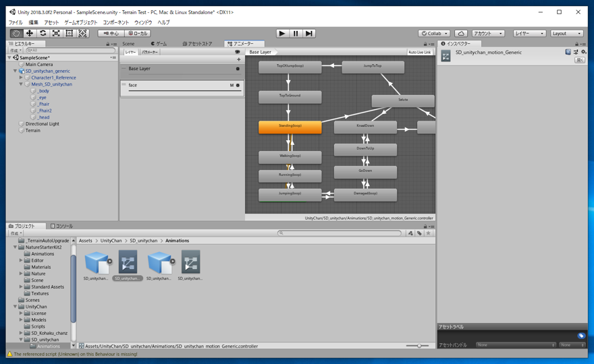Viewport: 594px width, 364px height.
Task: Click project favorites star icon
Action: click(429, 233)
